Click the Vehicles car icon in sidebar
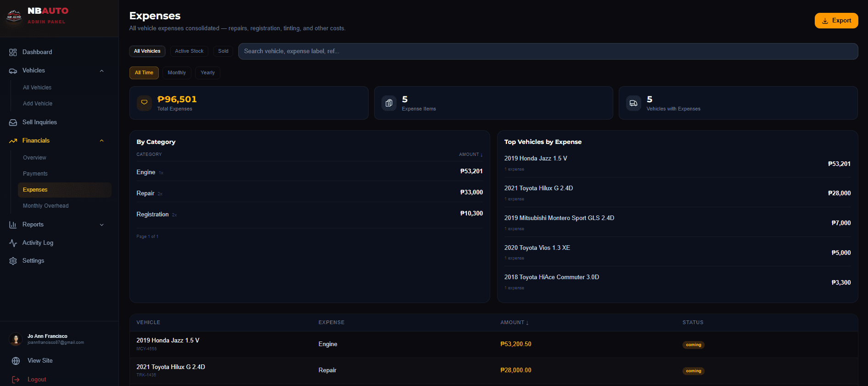Image resolution: width=868 pixels, height=386 pixels. [13, 71]
